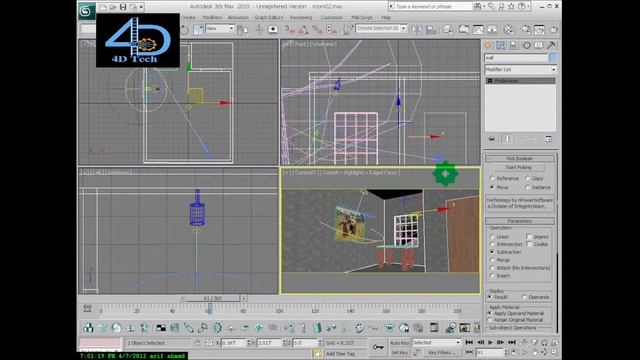The image size is (640, 360).
Task: Click the New Scene icon in title bar
Action: point(103,7)
